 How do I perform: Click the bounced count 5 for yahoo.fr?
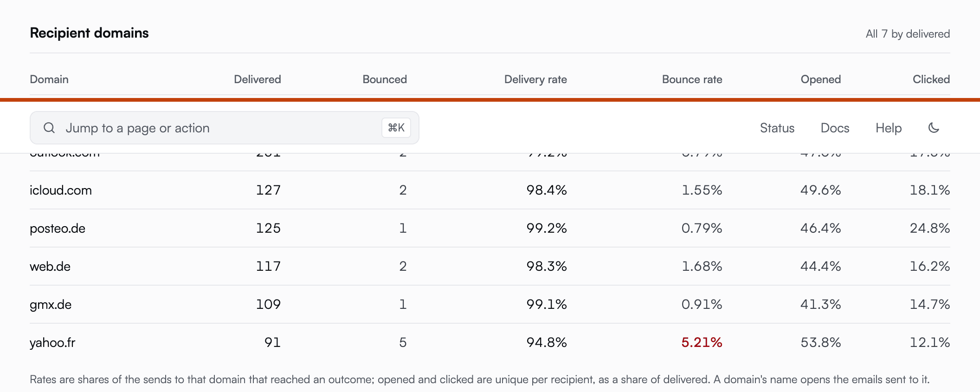(403, 342)
